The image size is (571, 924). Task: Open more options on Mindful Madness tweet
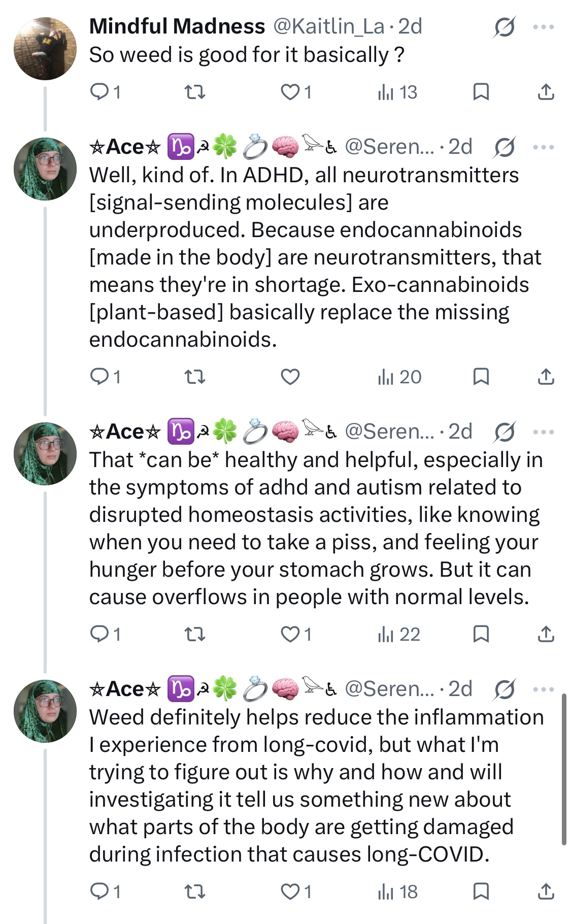pos(544,26)
